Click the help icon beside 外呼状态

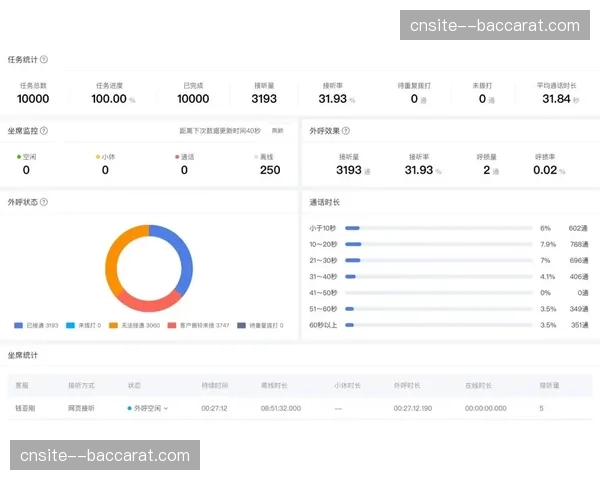(44, 202)
